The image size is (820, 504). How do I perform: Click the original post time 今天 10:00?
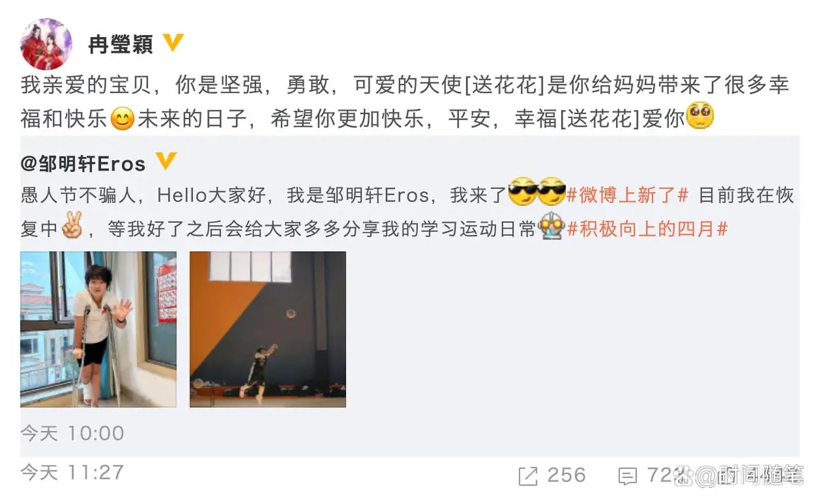72,433
